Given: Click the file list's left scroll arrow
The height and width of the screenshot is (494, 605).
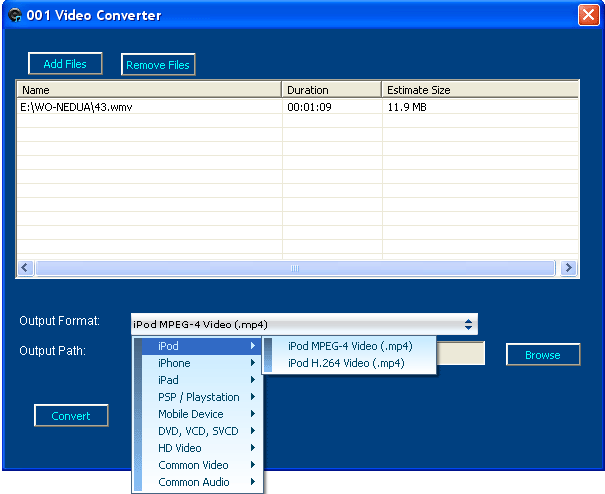Looking at the screenshot, I should click(x=25, y=267).
